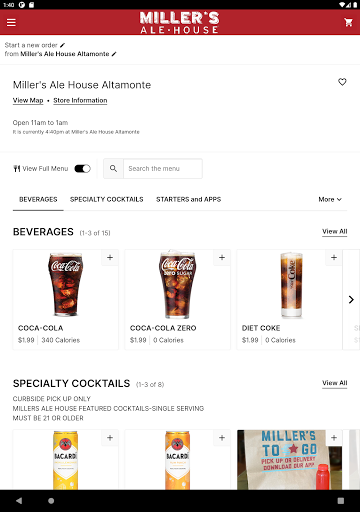Screen dimensions: 360x512
Task: Open the Store Information link
Action: pos(80,100)
